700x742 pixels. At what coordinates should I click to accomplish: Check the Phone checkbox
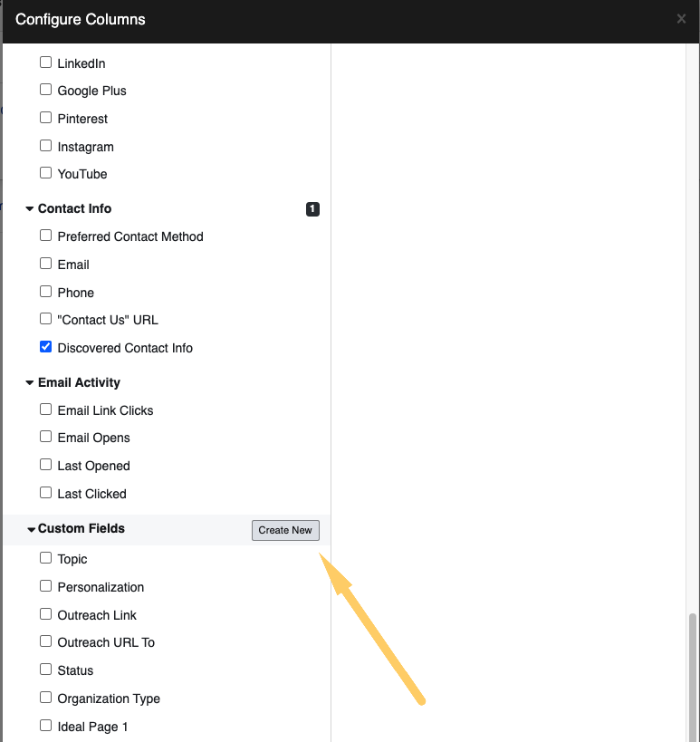point(45,292)
